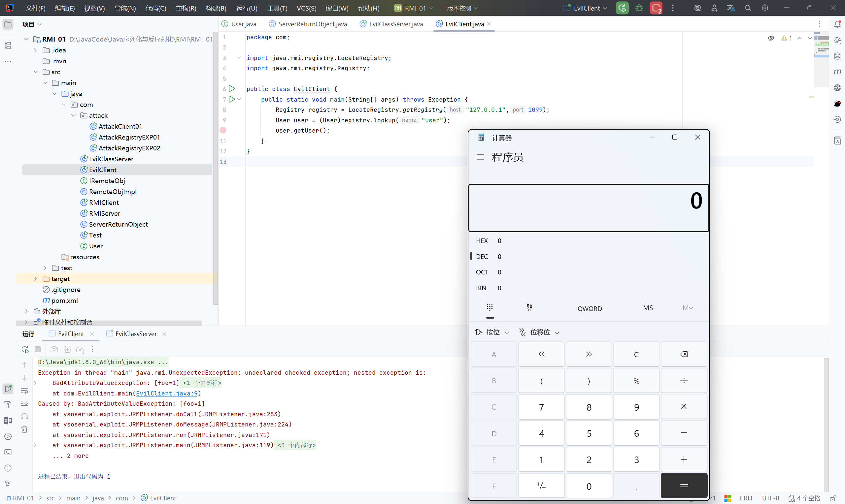Toggle the reader mode eye icon
Screen dimensions: 845x504
[771, 38]
